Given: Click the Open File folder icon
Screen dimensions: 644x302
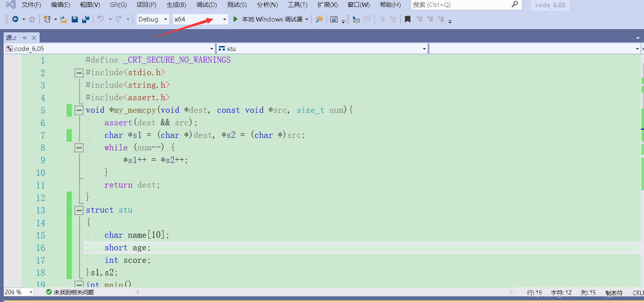Looking at the screenshot, I should click(x=63, y=19).
